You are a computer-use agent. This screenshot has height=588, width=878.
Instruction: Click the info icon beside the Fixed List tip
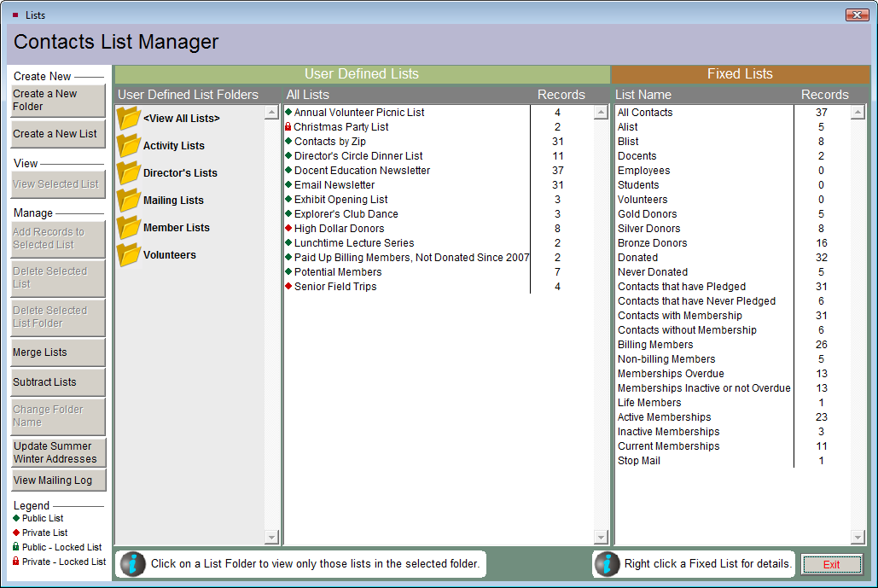pyautogui.click(x=608, y=564)
